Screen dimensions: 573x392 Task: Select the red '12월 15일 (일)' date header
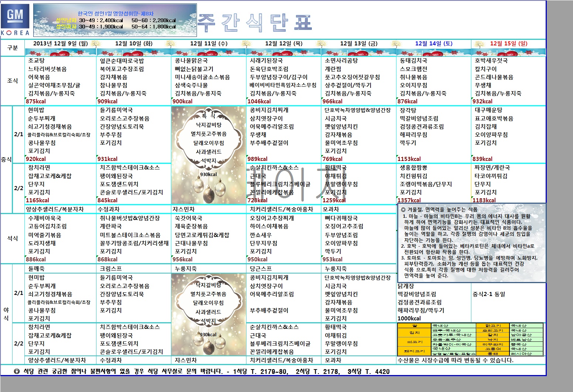click(509, 44)
